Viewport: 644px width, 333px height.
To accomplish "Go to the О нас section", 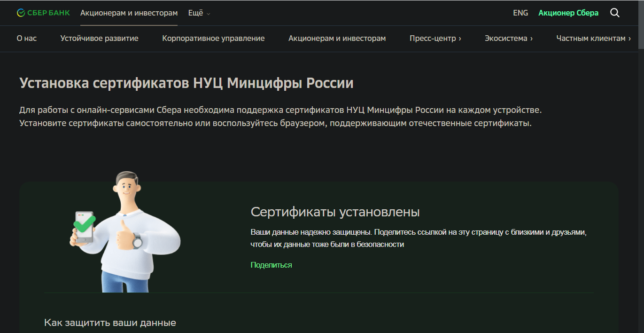I will [26, 38].
